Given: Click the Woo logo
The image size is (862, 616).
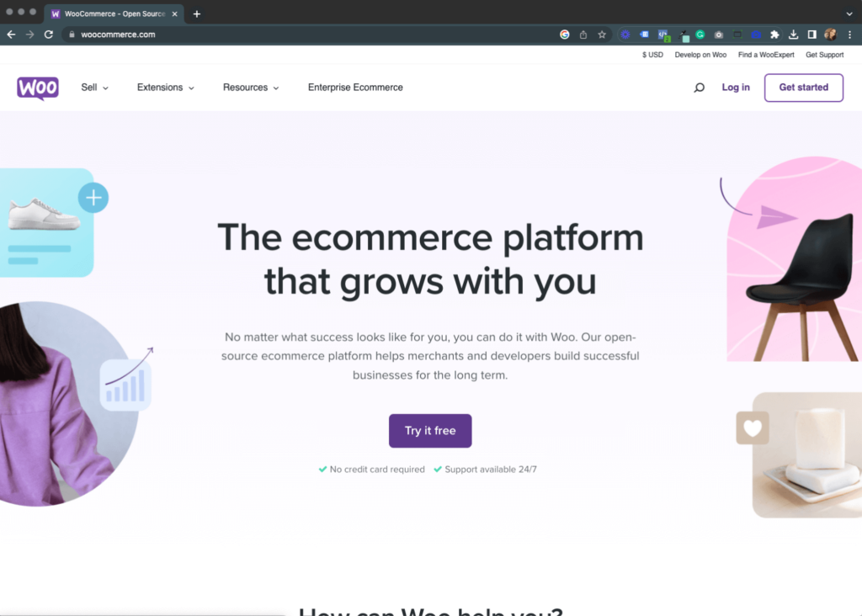Looking at the screenshot, I should [37, 88].
